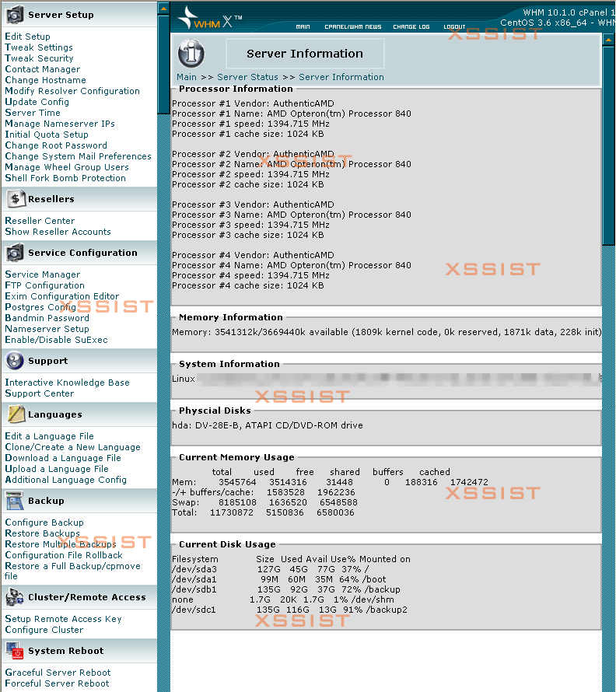The height and width of the screenshot is (692, 616).
Task: Click the Main breadcrumb link
Action: pyautogui.click(x=187, y=77)
